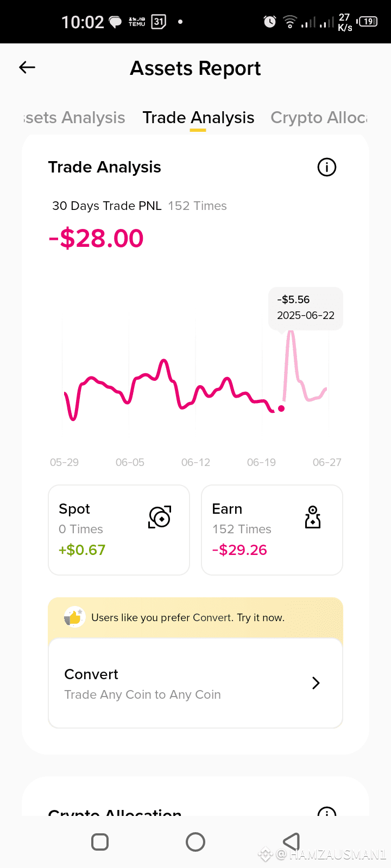Image resolution: width=391 pixels, height=868 pixels.
Task: Select the highlighted chart point marker dot
Action: (x=281, y=409)
